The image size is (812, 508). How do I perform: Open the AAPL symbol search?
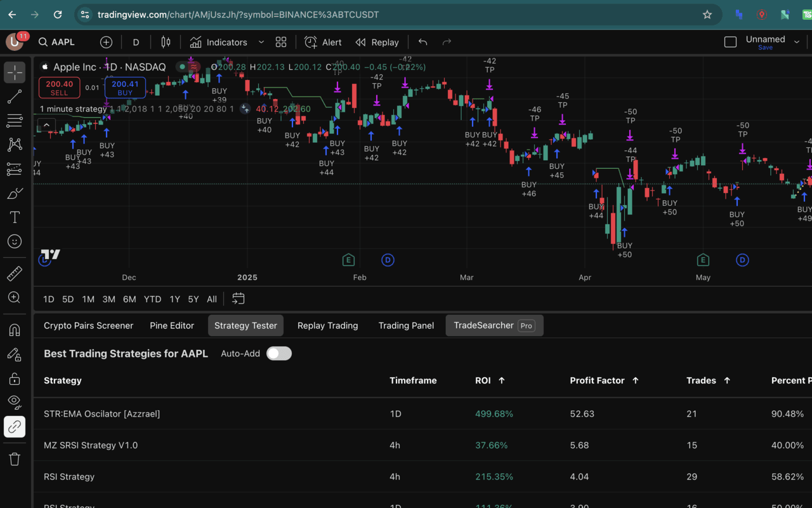(x=56, y=42)
